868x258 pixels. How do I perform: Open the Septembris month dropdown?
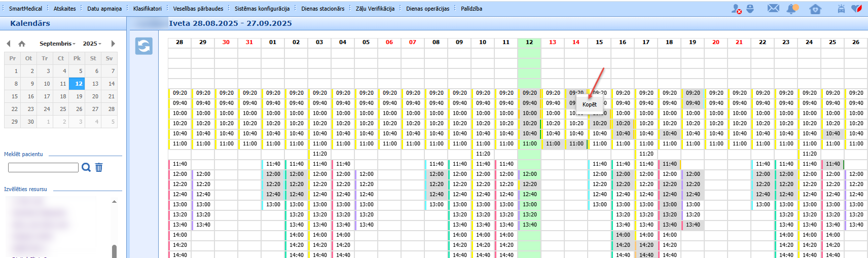[x=57, y=44]
